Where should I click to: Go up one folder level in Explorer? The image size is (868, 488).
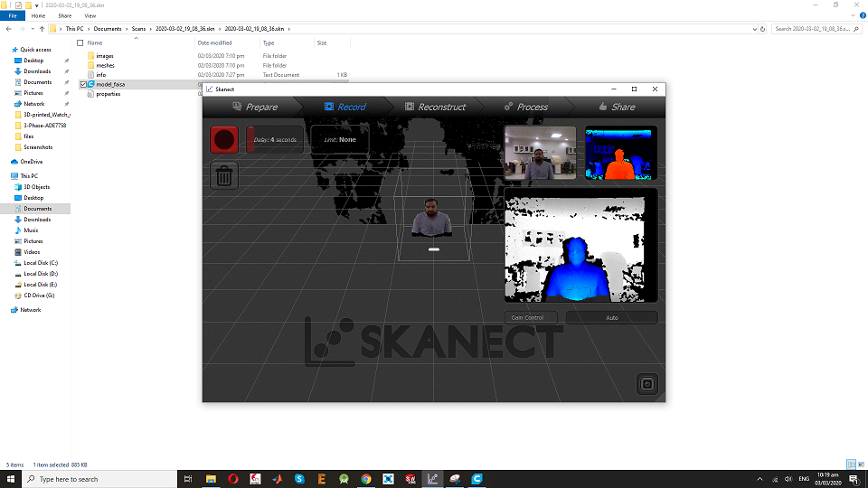[42, 29]
